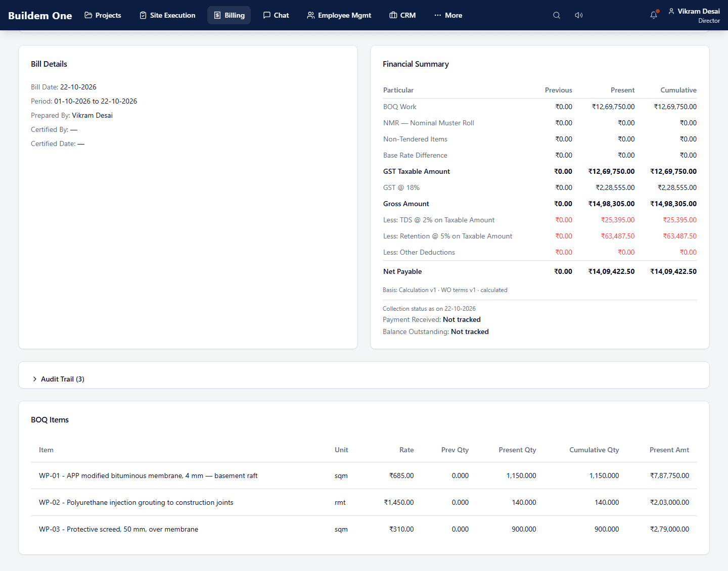
Task: Click the Billing receipt icon
Action: tap(217, 15)
